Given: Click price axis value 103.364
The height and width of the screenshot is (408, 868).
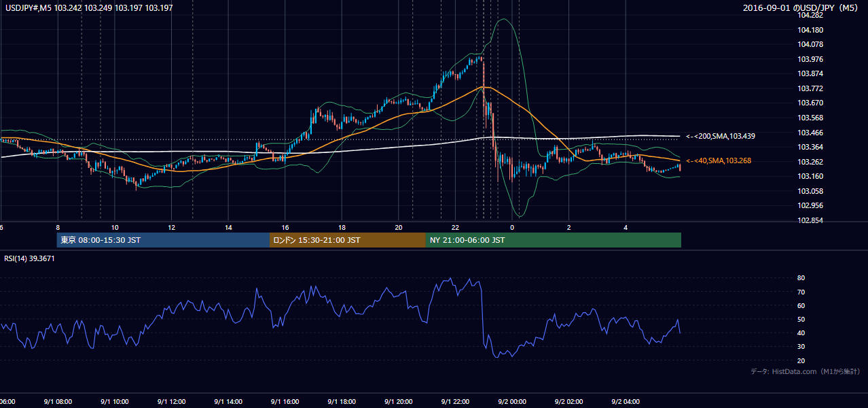Looking at the screenshot, I should tap(811, 147).
